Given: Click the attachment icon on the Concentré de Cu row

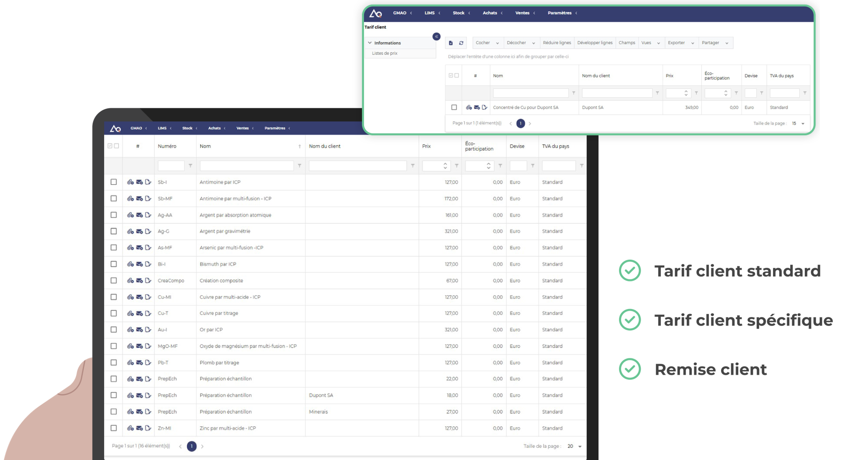Looking at the screenshot, I should 469,107.
